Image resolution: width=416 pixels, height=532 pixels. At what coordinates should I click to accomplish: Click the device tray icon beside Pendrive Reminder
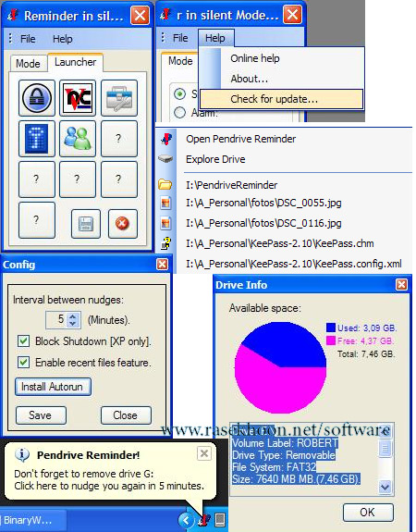tap(220, 519)
